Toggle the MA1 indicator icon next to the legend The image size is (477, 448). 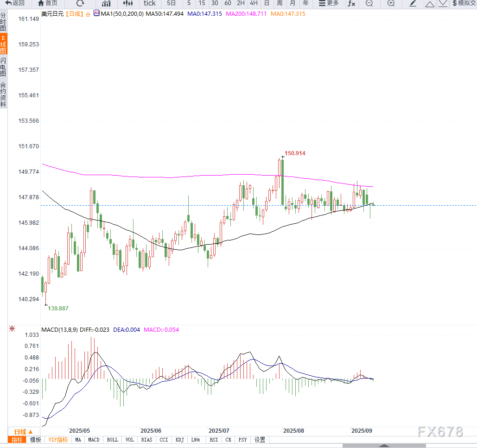[96, 13]
